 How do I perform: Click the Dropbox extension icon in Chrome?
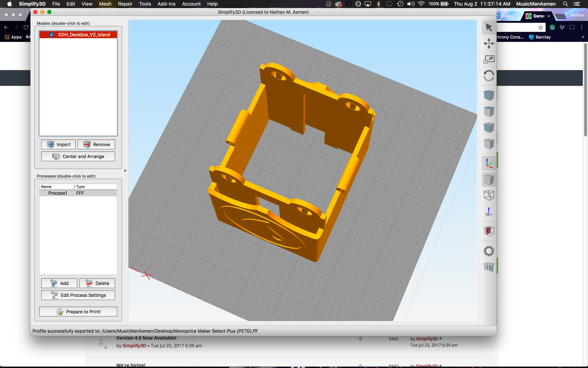562,27
